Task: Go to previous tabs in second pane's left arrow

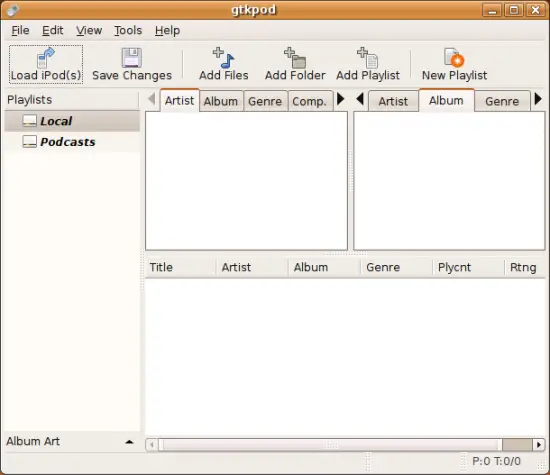Action: (x=360, y=99)
